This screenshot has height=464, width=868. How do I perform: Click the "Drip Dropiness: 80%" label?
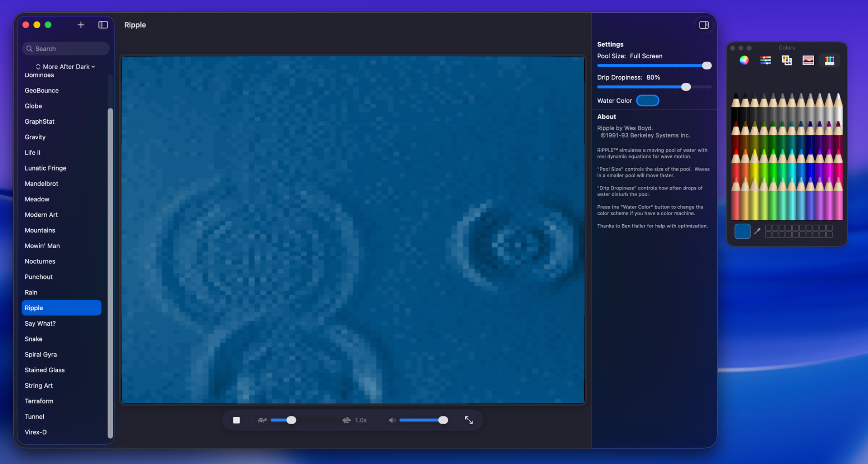tap(629, 78)
